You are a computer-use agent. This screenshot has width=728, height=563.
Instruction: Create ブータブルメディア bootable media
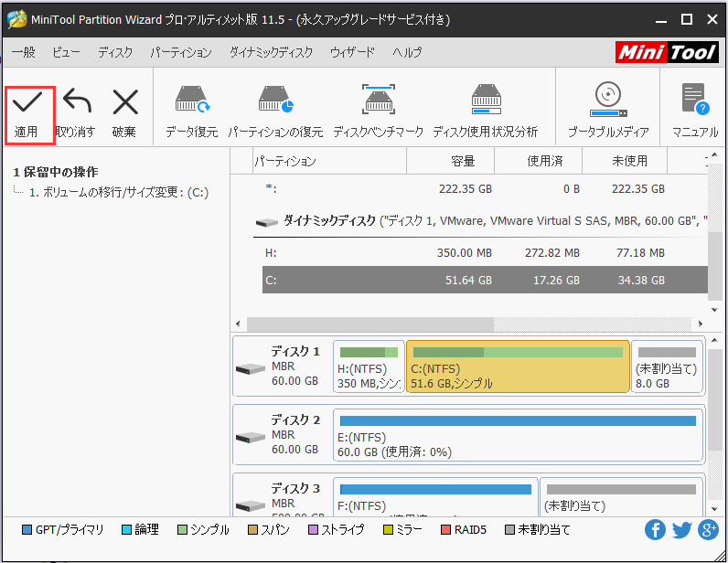(x=607, y=99)
